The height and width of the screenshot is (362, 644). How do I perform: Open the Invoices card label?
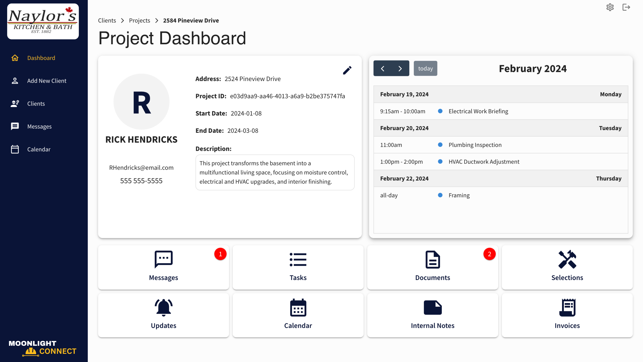567,326
